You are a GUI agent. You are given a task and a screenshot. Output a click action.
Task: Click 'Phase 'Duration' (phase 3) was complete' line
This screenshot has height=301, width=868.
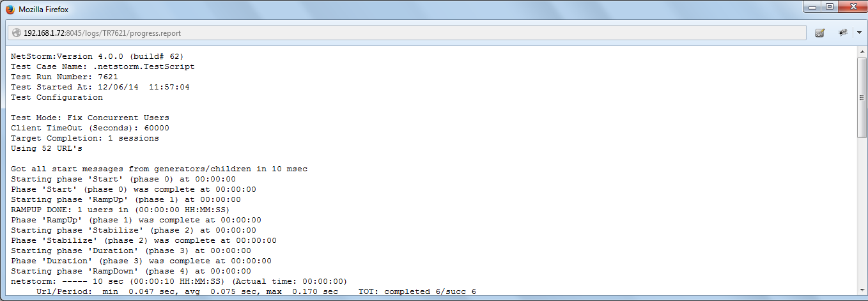coord(141,261)
